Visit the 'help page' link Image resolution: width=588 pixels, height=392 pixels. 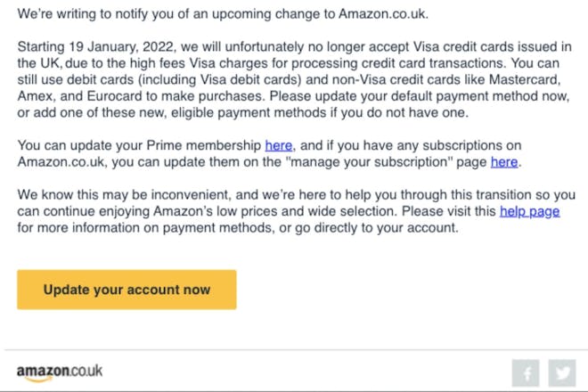(529, 211)
